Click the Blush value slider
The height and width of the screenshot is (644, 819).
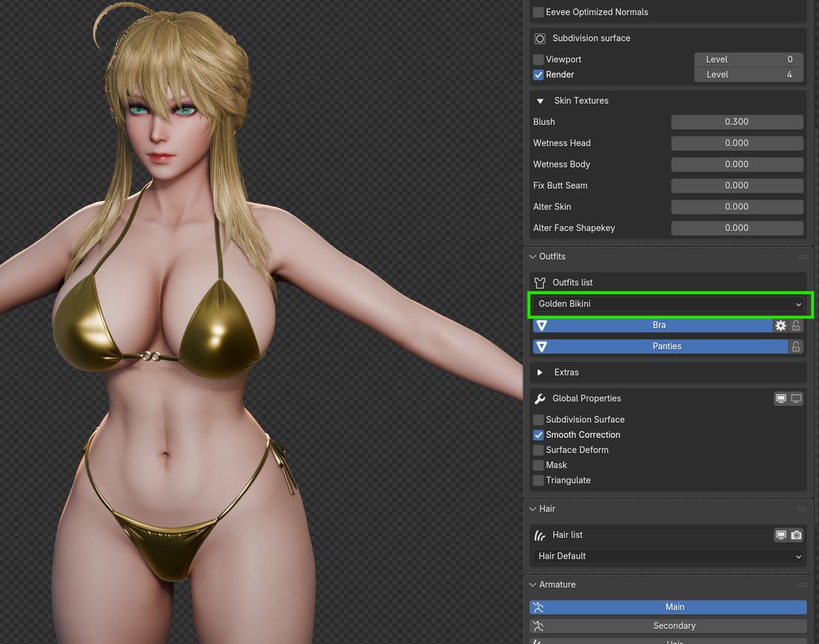(x=737, y=122)
